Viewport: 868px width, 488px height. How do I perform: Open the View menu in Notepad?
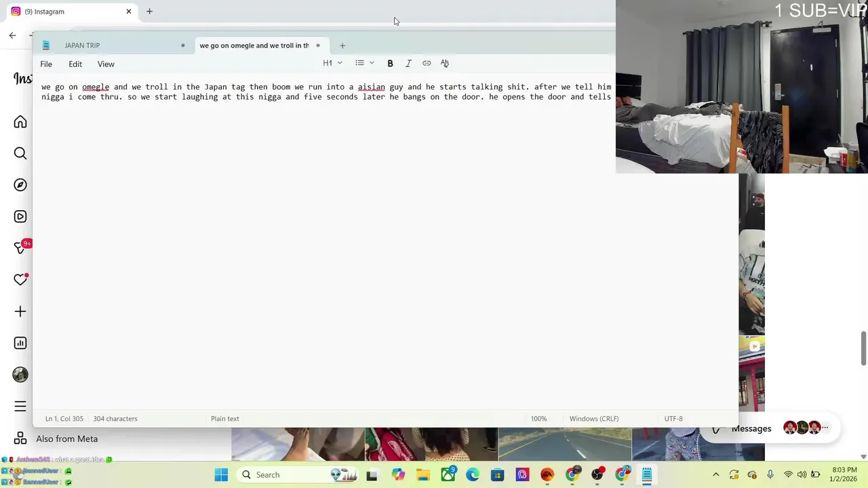coord(106,64)
